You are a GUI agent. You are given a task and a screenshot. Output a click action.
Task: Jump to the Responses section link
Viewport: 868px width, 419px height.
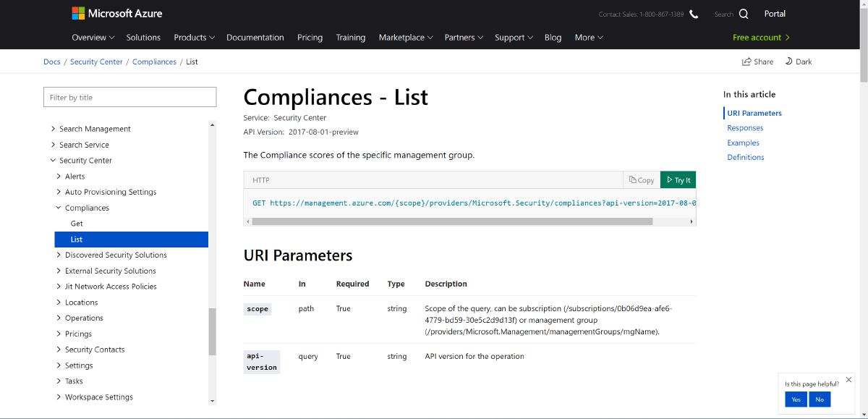(x=745, y=127)
